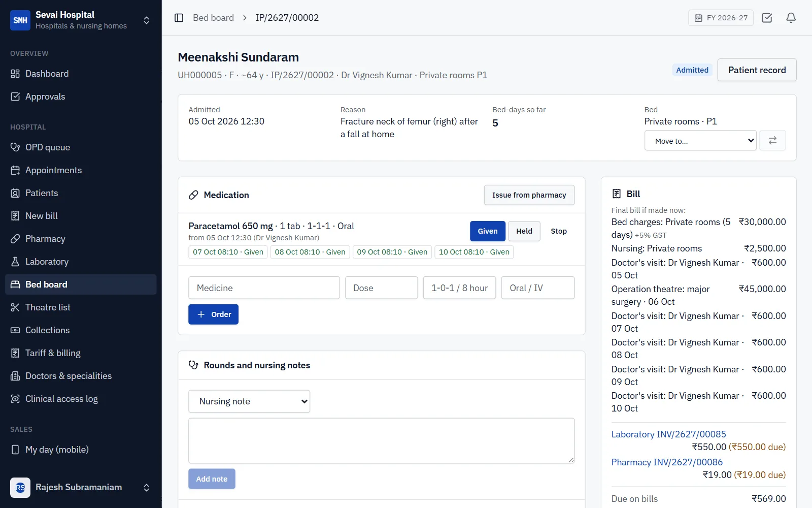Open the Move to... bed dropdown
812x508 pixels.
click(700, 141)
